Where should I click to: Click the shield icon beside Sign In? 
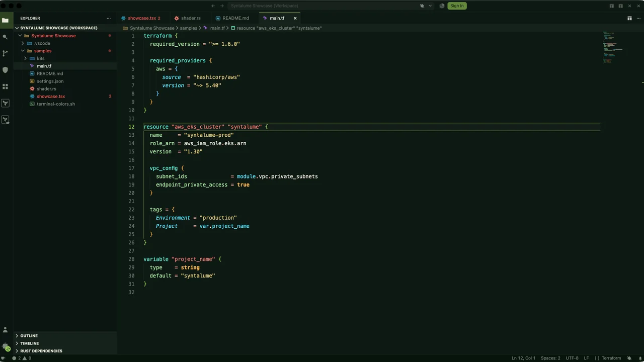point(442,6)
